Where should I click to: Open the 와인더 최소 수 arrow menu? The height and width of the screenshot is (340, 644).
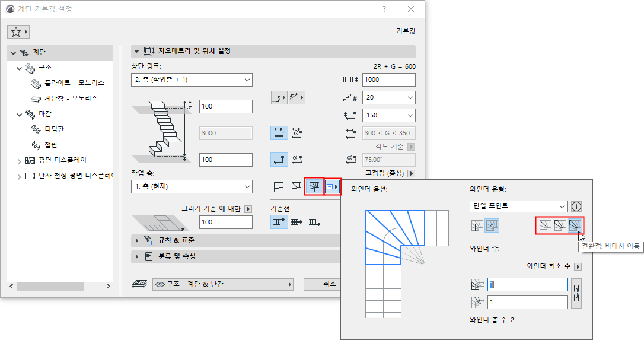coord(578,267)
